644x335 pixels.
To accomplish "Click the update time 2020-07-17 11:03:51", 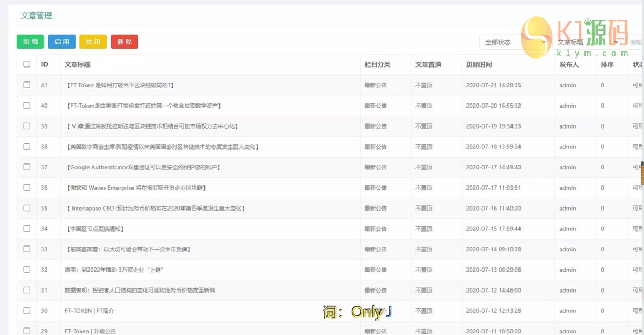I will (493, 188).
